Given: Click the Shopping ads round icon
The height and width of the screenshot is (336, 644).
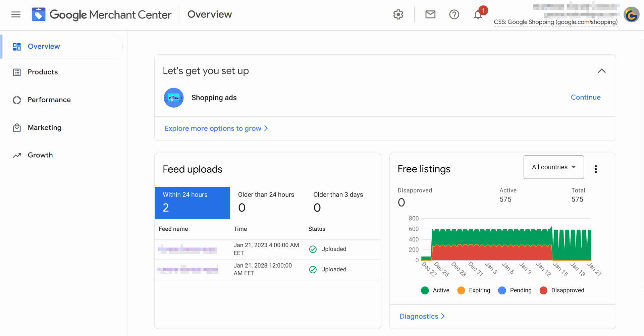Looking at the screenshot, I should click(x=174, y=98).
